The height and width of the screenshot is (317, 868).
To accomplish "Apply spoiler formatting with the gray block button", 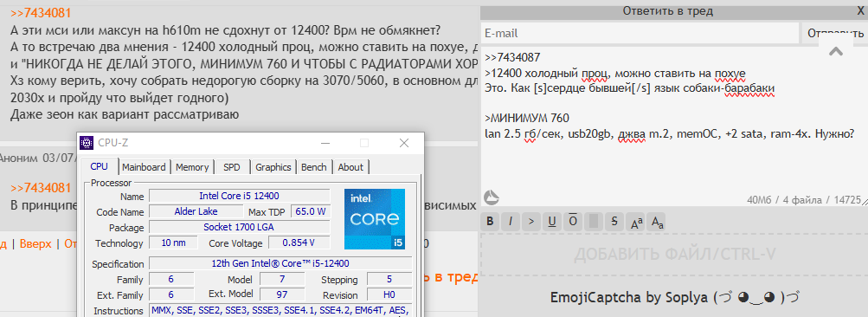I will 593,222.
